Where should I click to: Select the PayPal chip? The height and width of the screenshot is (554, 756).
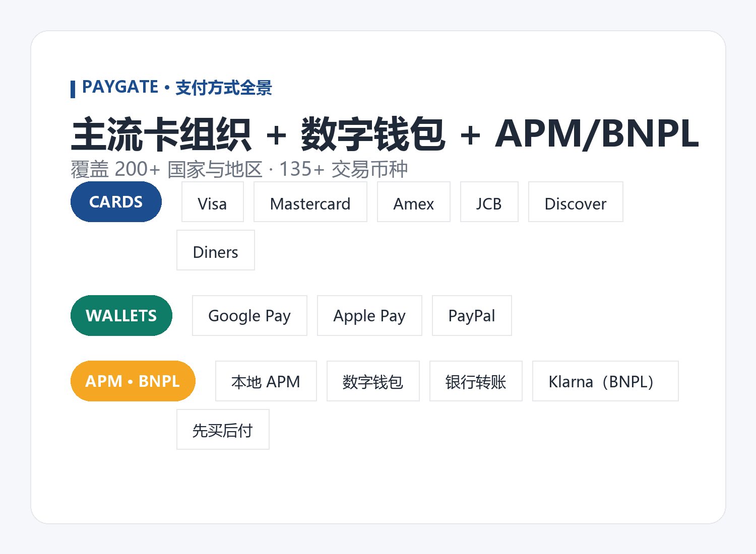coord(472,316)
